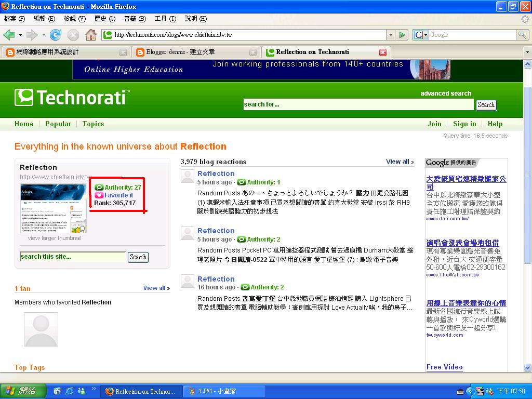Click the Google search magnifier icon

pos(522,35)
